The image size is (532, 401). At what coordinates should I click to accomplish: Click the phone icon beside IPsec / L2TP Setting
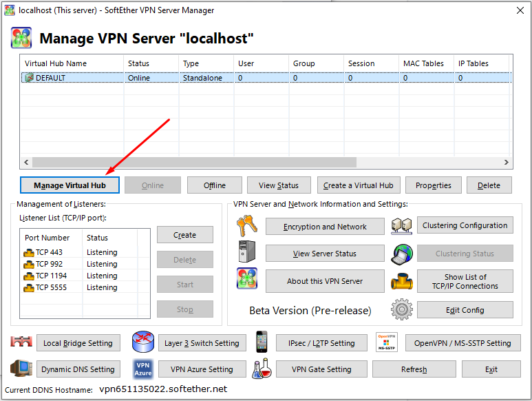(x=262, y=342)
